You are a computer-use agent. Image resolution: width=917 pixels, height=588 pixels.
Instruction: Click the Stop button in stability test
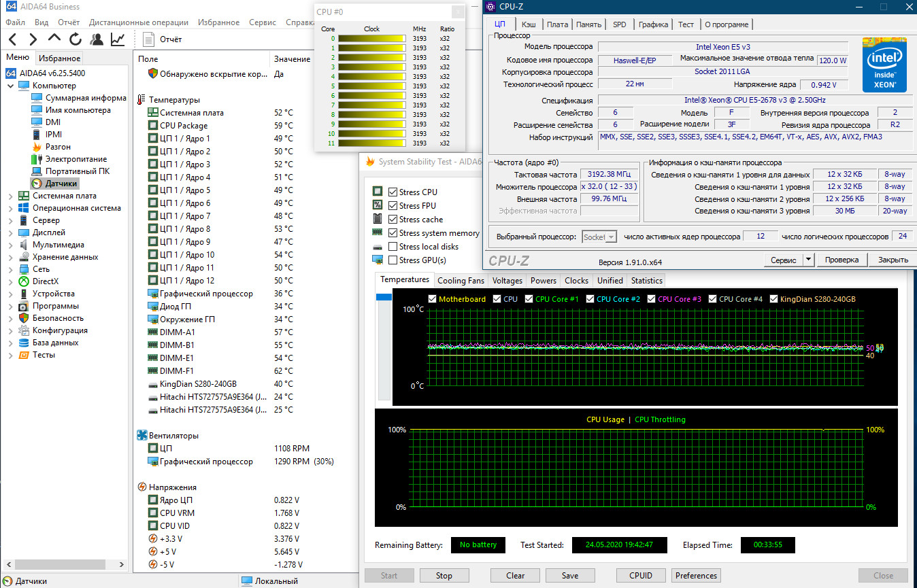444,576
